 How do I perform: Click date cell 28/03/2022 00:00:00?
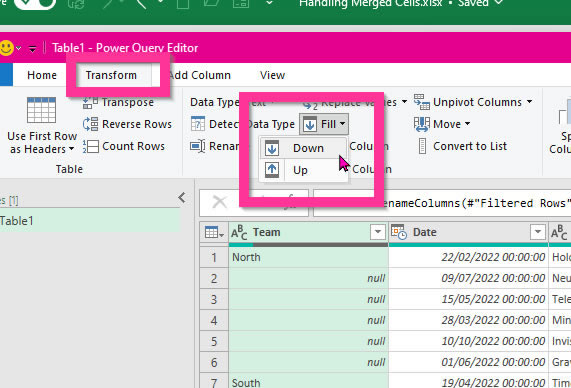pyautogui.click(x=468, y=320)
